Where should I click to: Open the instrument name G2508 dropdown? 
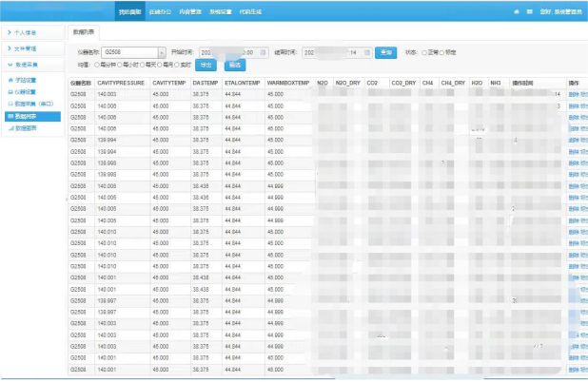(x=161, y=52)
